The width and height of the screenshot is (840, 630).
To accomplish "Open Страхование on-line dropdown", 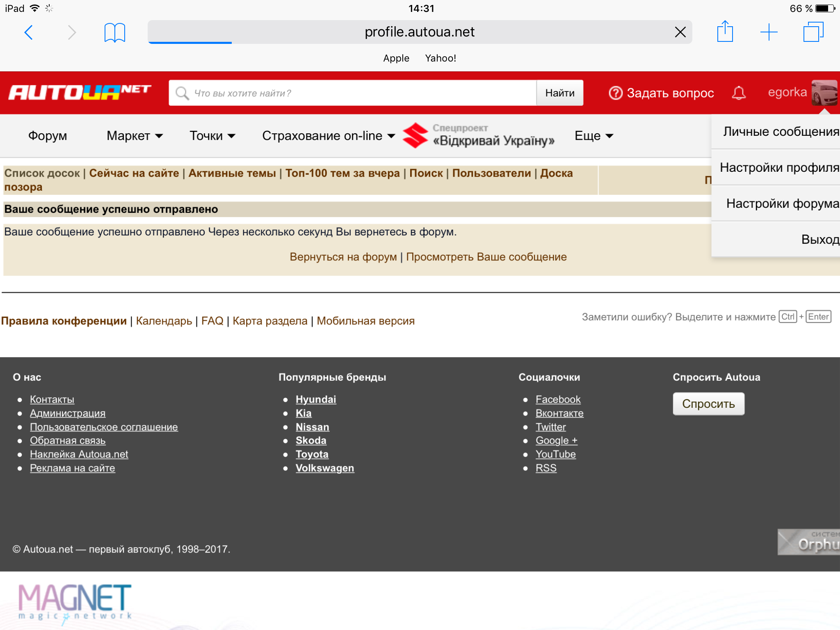I will pos(328,136).
